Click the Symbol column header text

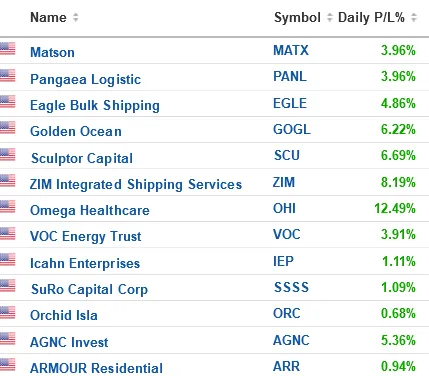(297, 17)
